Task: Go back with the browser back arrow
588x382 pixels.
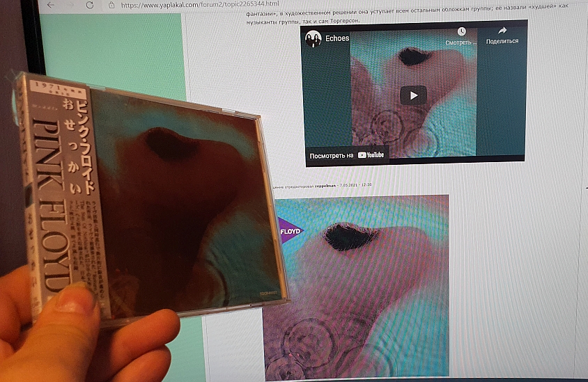Action: (x=51, y=5)
